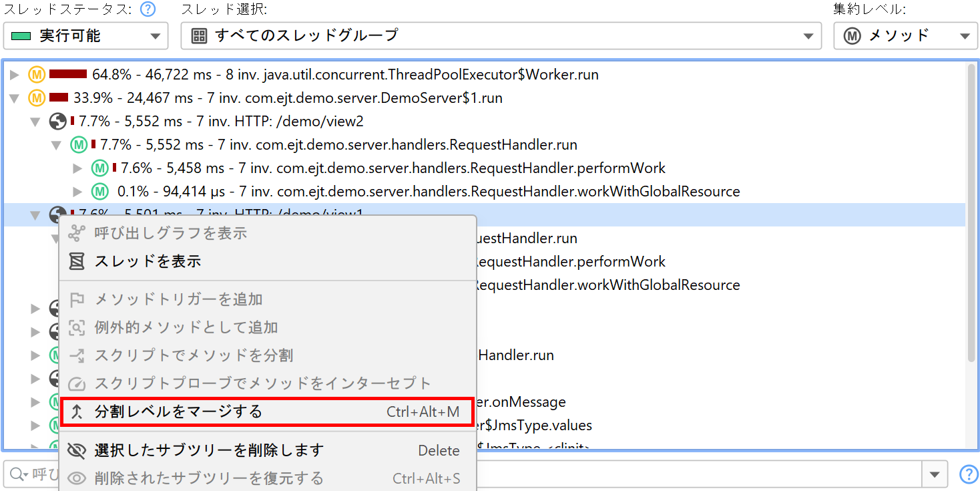Click the method icon of ThreadPoolExecutor$Worker.run

36,75
